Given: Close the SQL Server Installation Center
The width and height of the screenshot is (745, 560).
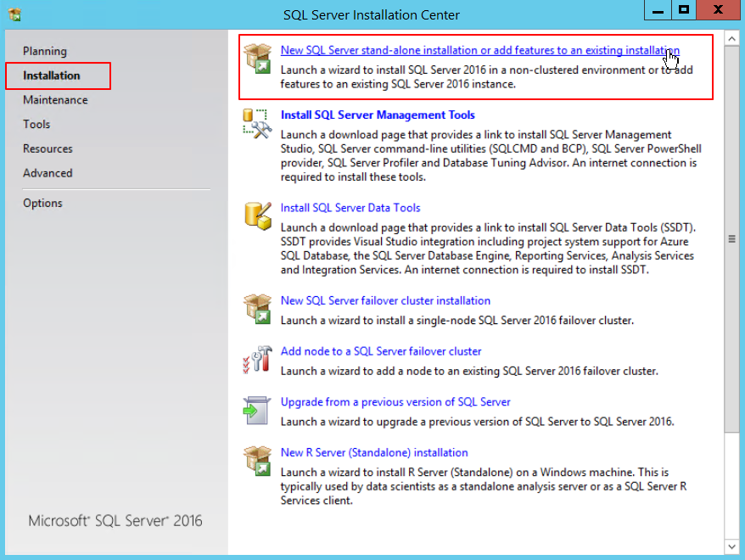Looking at the screenshot, I should pyautogui.click(x=719, y=10).
